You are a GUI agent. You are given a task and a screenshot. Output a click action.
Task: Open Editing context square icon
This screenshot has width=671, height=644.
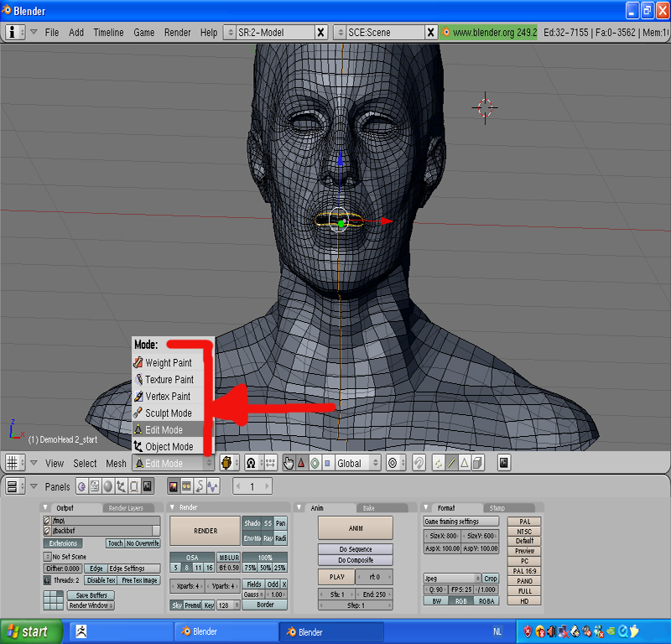pyautogui.click(x=134, y=486)
